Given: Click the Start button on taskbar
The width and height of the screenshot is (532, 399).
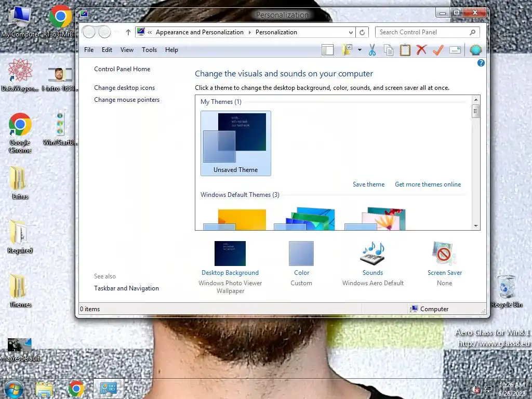Looking at the screenshot, I should click(x=14, y=390).
